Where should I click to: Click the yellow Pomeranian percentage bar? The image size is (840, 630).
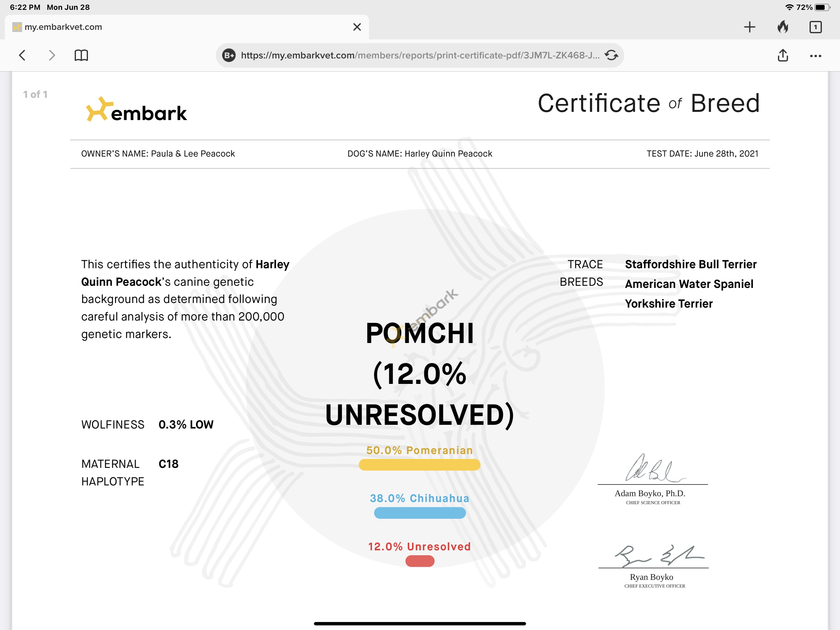(420, 465)
